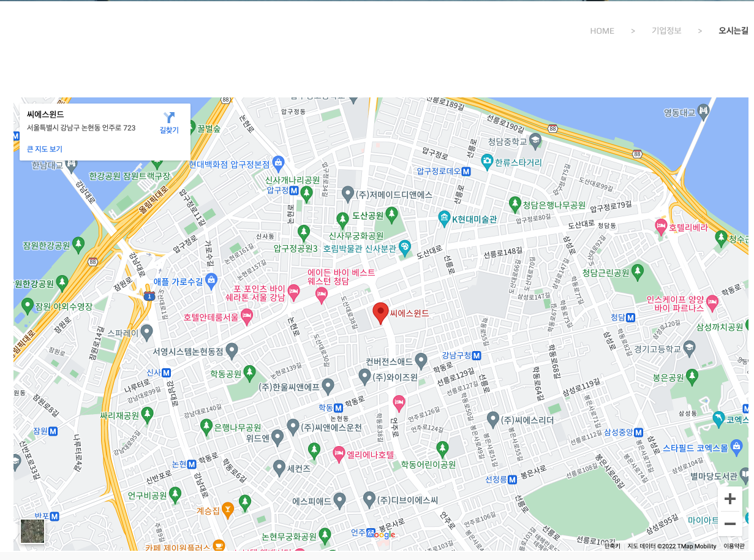The width and height of the screenshot is (754, 560).
Task: Click the 봉은공원 park icon
Action: [692, 377]
